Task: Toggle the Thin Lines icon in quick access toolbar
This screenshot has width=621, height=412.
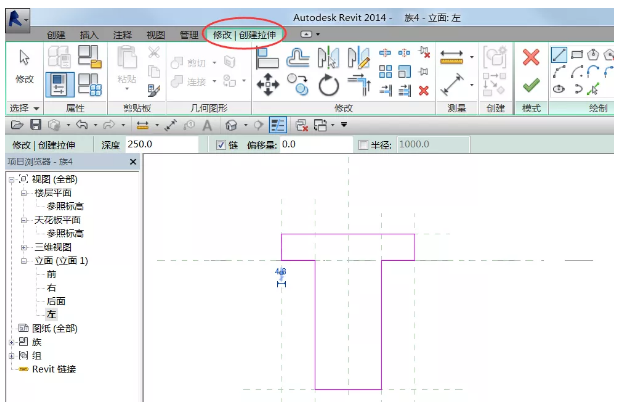Action: [x=278, y=125]
